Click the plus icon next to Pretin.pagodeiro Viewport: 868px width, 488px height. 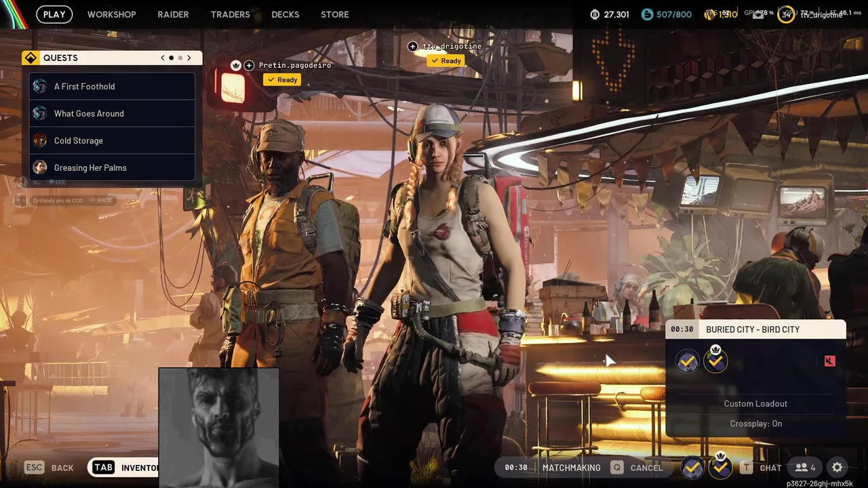[249, 65]
